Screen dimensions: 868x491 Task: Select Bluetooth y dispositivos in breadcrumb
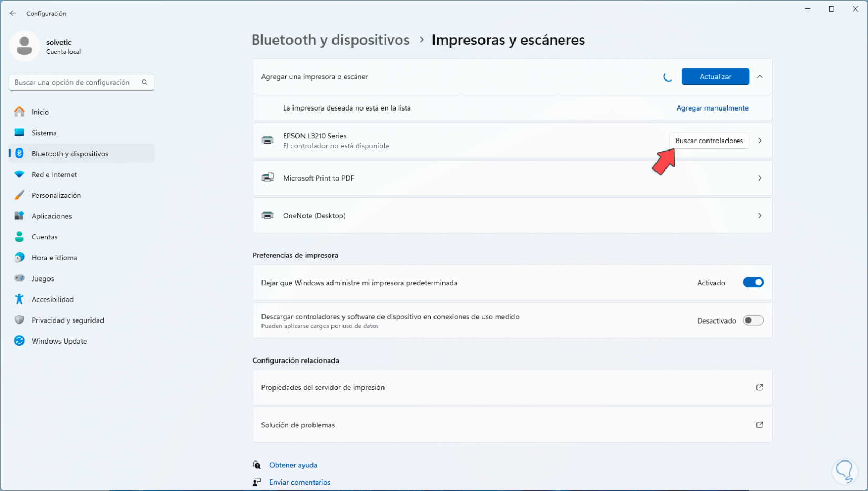pyautogui.click(x=330, y=39)
